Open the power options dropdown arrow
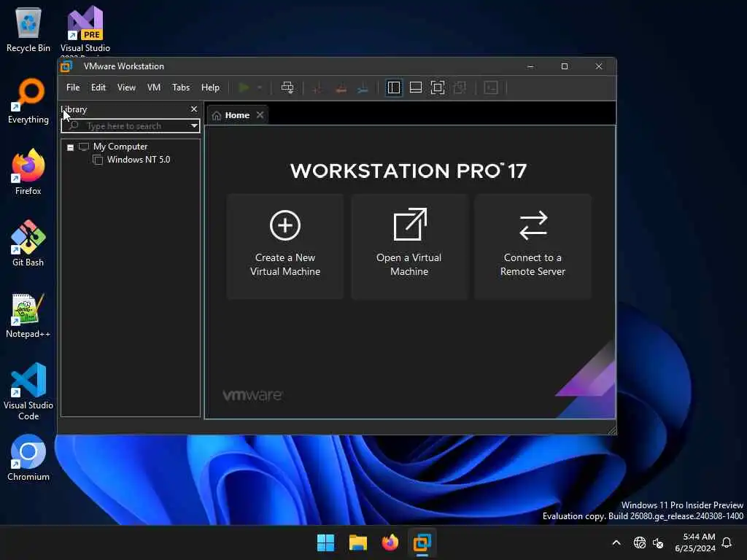 pyautogui.click(x=260, y=87)
